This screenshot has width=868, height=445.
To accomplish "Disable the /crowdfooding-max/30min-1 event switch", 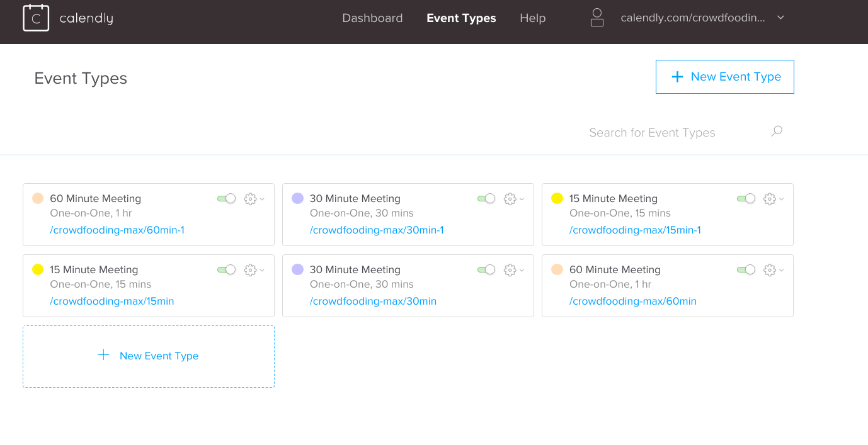I will [x=486, y=199].
